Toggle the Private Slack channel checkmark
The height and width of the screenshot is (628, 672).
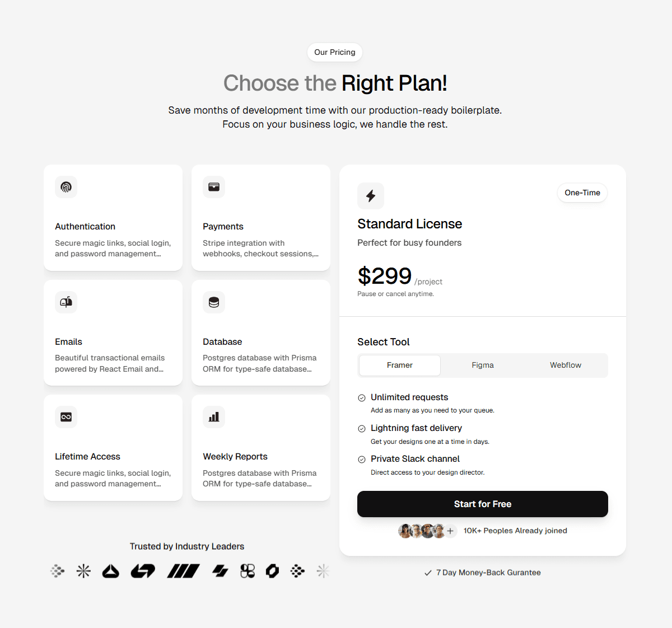coord(362,460)
